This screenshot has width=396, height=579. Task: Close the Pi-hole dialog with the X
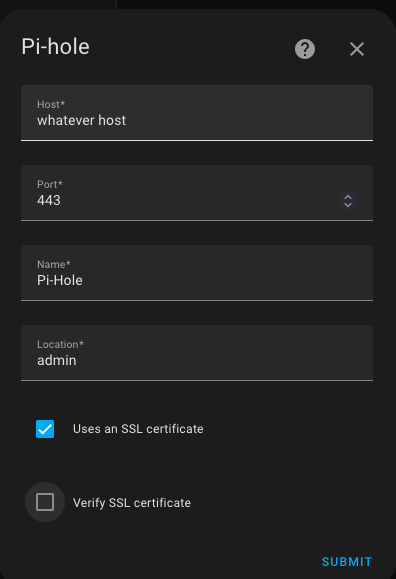coord(357,49)
